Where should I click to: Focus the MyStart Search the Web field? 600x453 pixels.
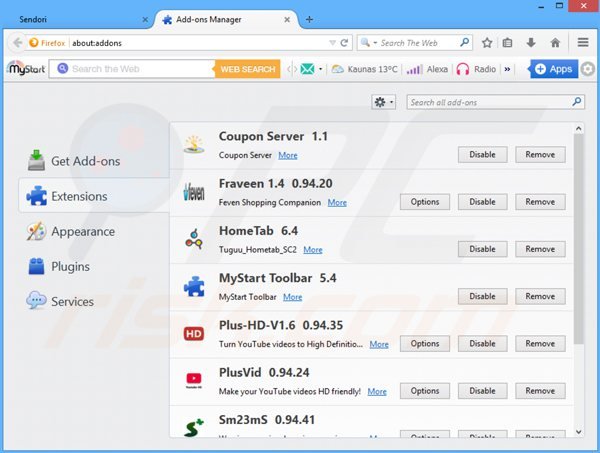point(132,69)
